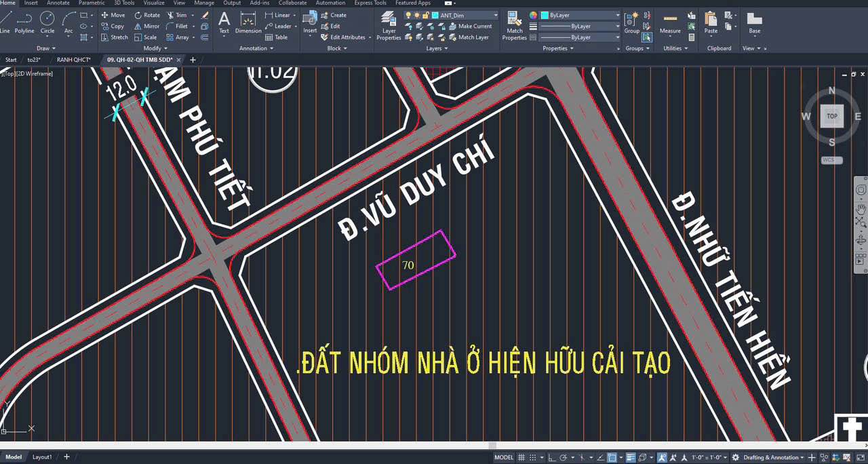Click TOP on the ViewCube
868x464 pixels.
pos(832,117)
